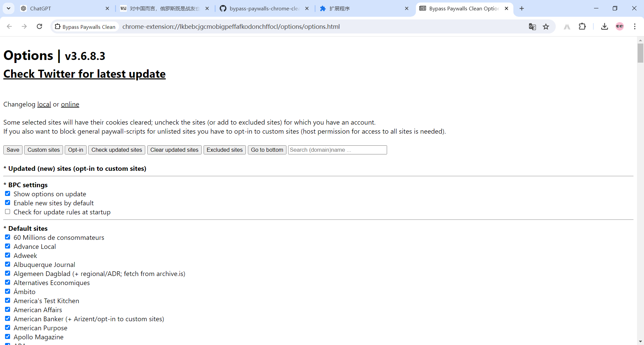The width and height of the screenshot is (644, 345).
Task: Focus the Search (domain)name field
Action: click(337, 150)
